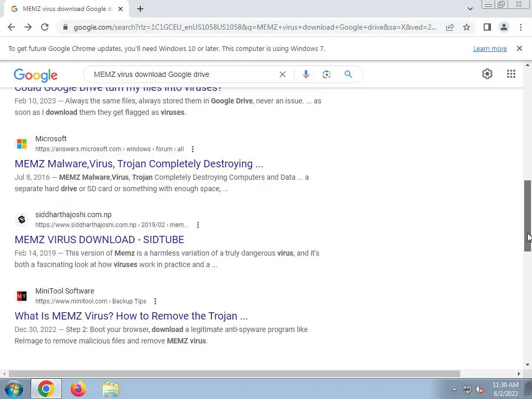Click the browser address bar URL
Viewport: 532px width, 399px height.
point(255,27)
